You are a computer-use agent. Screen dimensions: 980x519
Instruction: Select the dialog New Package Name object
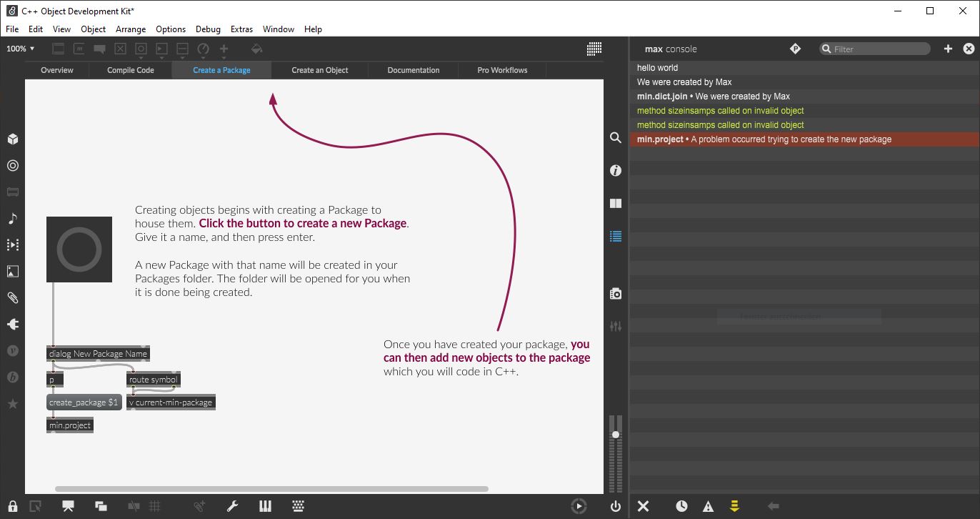pyautogui.click(x=98, y=353)
